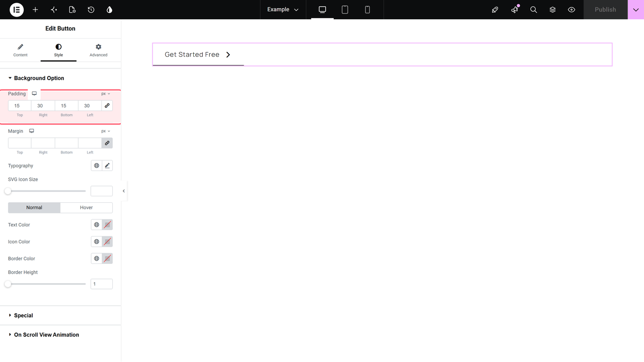Viewport: 644px width, 362px height.
Task: Open Border Color global colors globe
Action: 97,258
